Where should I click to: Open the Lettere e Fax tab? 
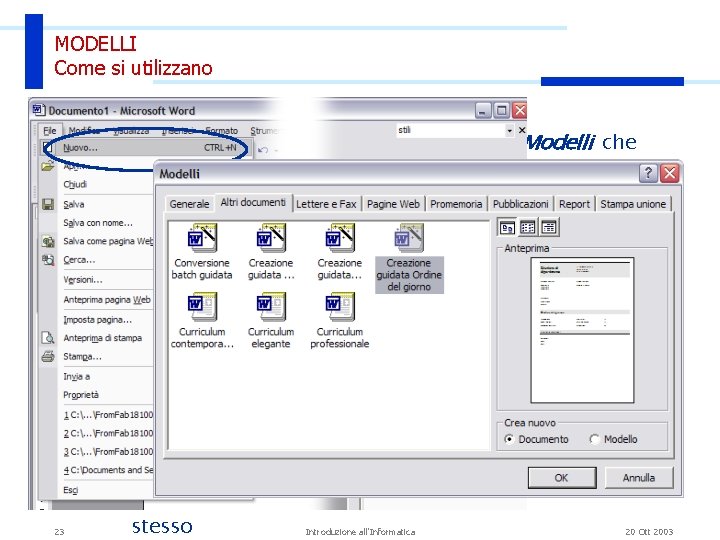[x=326, y=204]
